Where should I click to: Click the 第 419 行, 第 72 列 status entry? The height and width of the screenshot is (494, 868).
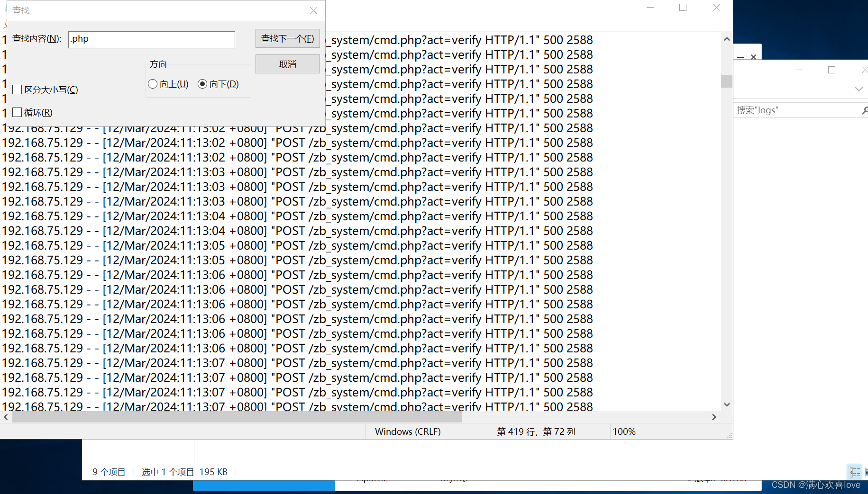click(536, 431)
